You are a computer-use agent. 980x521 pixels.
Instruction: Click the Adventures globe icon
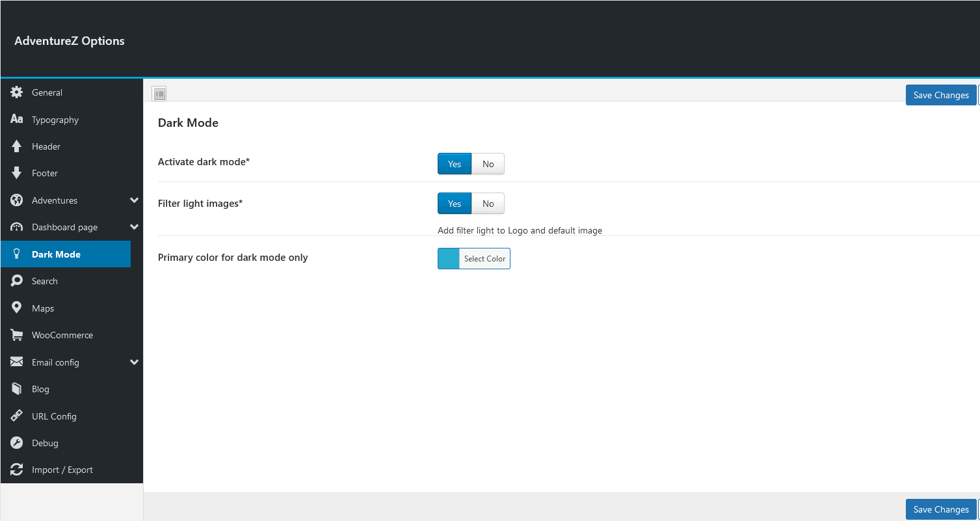17,200
